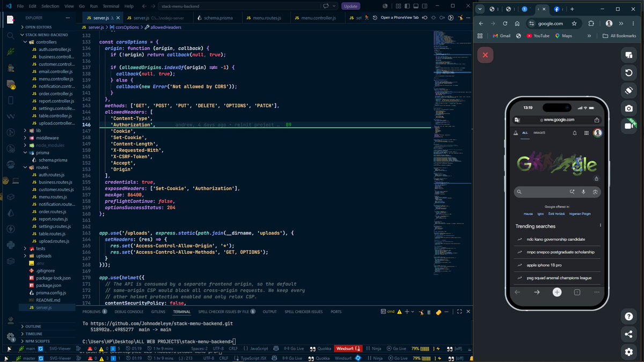This screenshot has width=644, height=362.
Task: Click the rotate device icon in PhoneView sidebar
Action: (628, 90)
